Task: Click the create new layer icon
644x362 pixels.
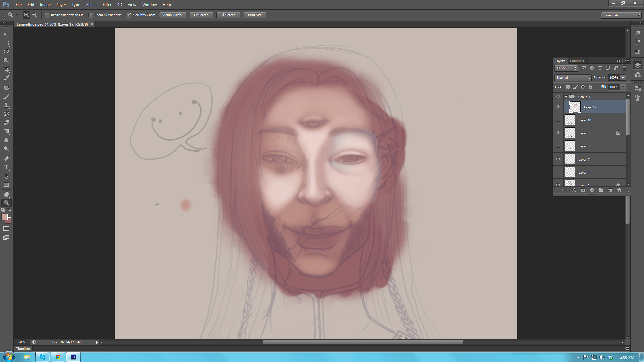Action: coord(610,190)
